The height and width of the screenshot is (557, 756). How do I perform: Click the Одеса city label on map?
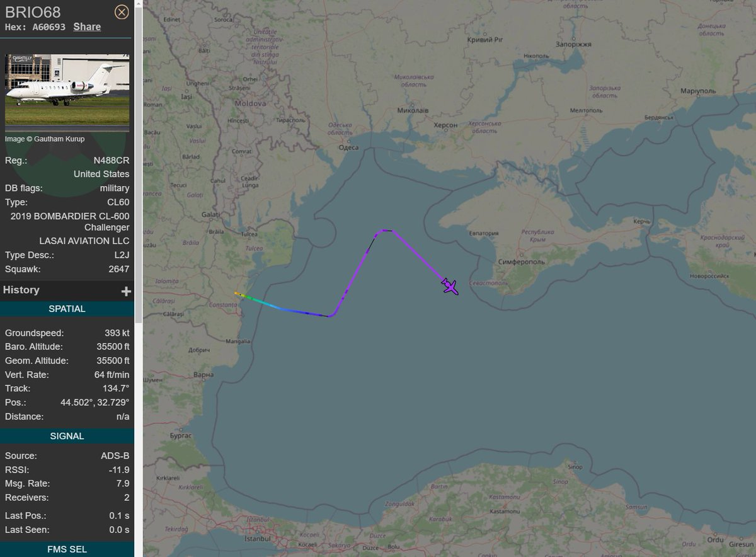coord(348,148)
